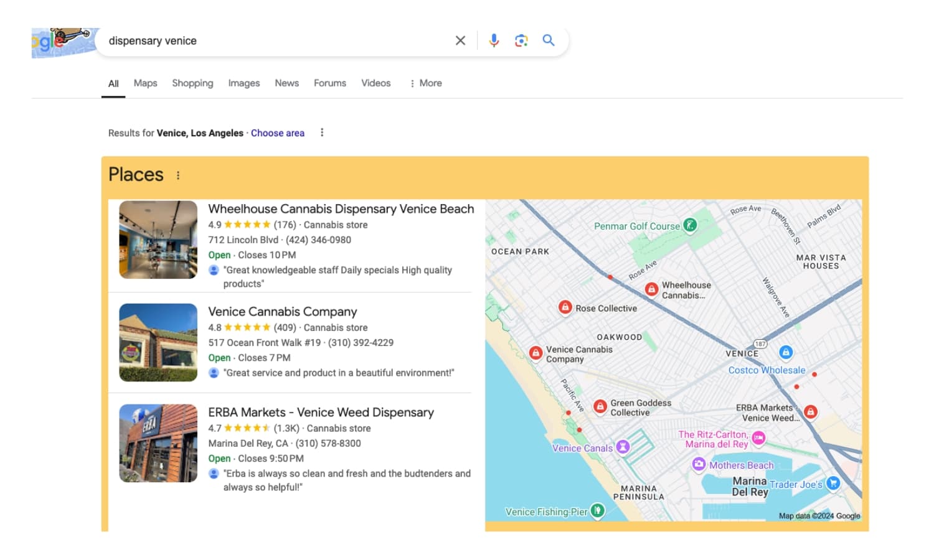Click the Mothers Beach pin on the map

(x=699, y=465)
